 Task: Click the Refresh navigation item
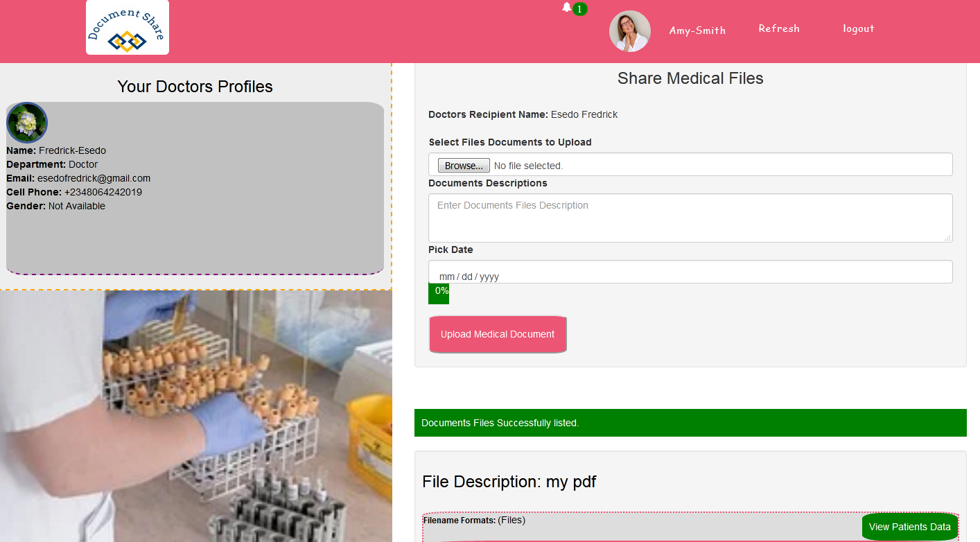point(778,28)
